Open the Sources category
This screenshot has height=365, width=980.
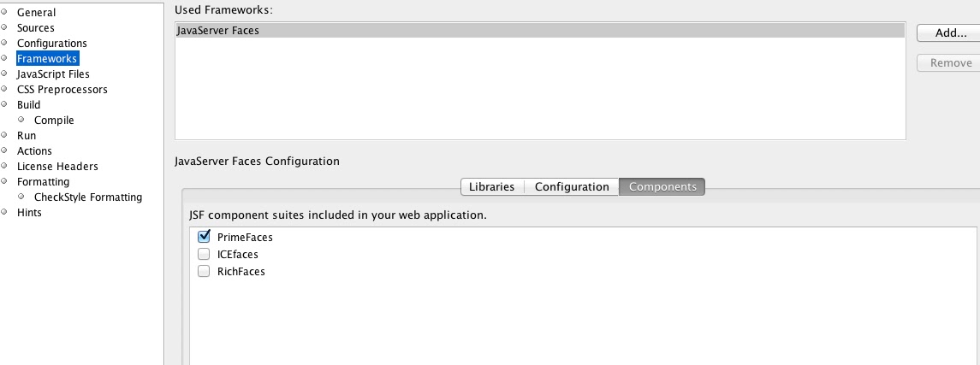pos(36,28)
